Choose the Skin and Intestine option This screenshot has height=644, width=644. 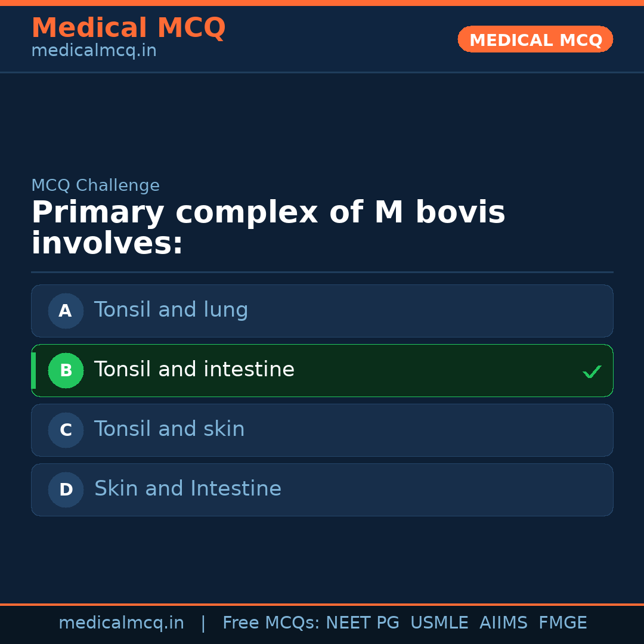click(x=188, y=489)
